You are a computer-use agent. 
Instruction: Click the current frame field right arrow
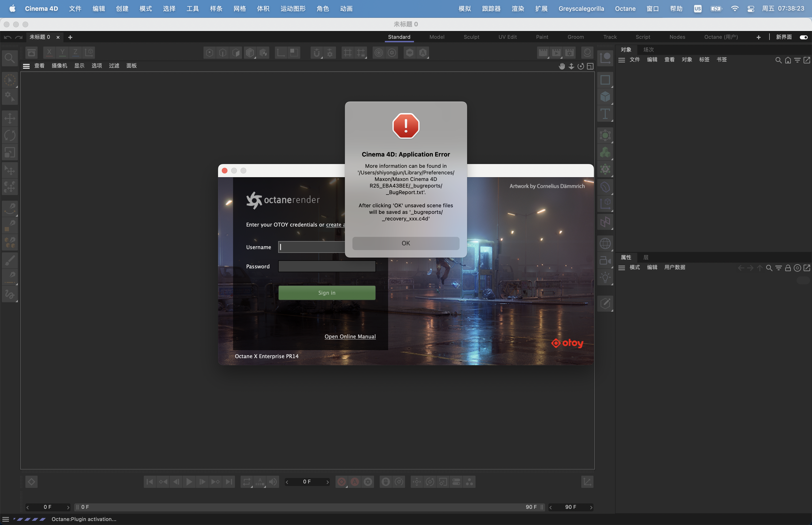(328, 482)
